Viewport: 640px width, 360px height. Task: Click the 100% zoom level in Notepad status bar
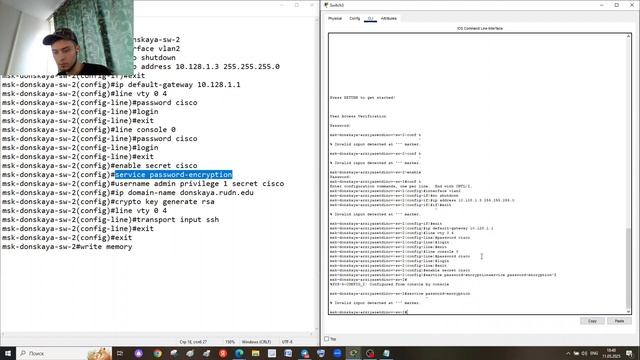(x=230, y=342)
